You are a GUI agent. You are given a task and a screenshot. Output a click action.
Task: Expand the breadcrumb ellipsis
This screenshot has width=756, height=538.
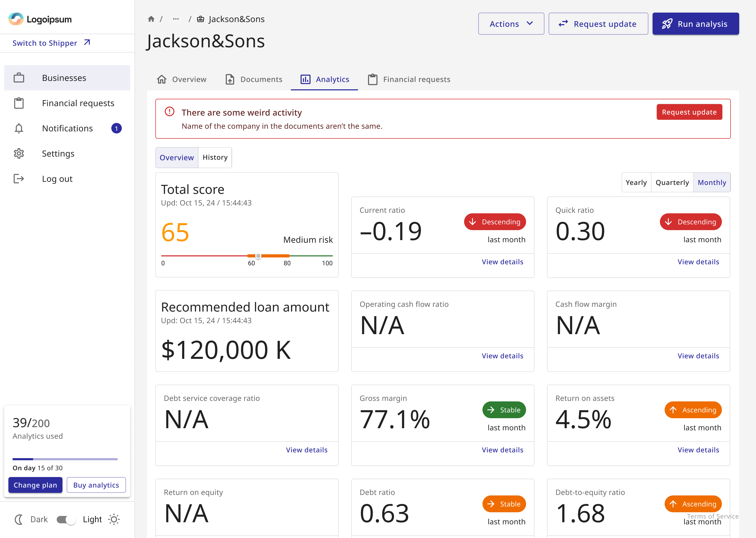(x=176, y=19)
